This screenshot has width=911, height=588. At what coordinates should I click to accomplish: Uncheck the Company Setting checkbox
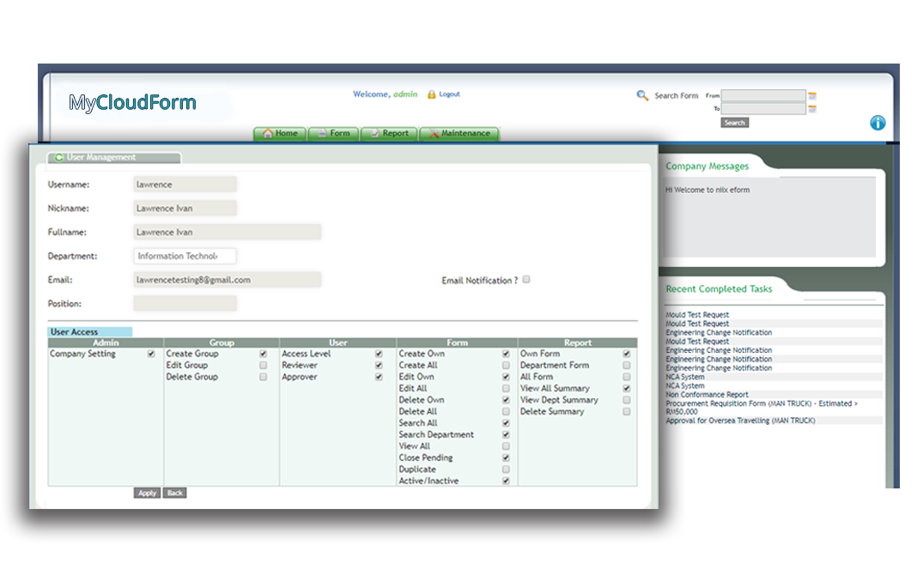tap(150, 353)
